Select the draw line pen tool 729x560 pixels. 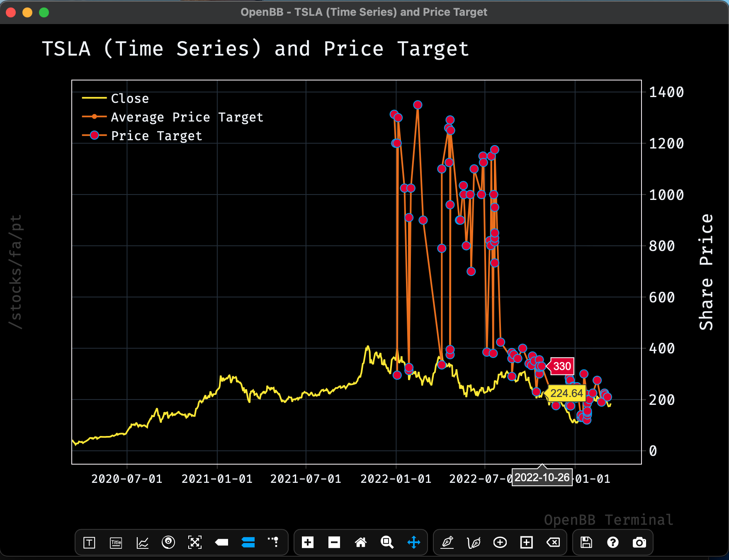(447, 542)
